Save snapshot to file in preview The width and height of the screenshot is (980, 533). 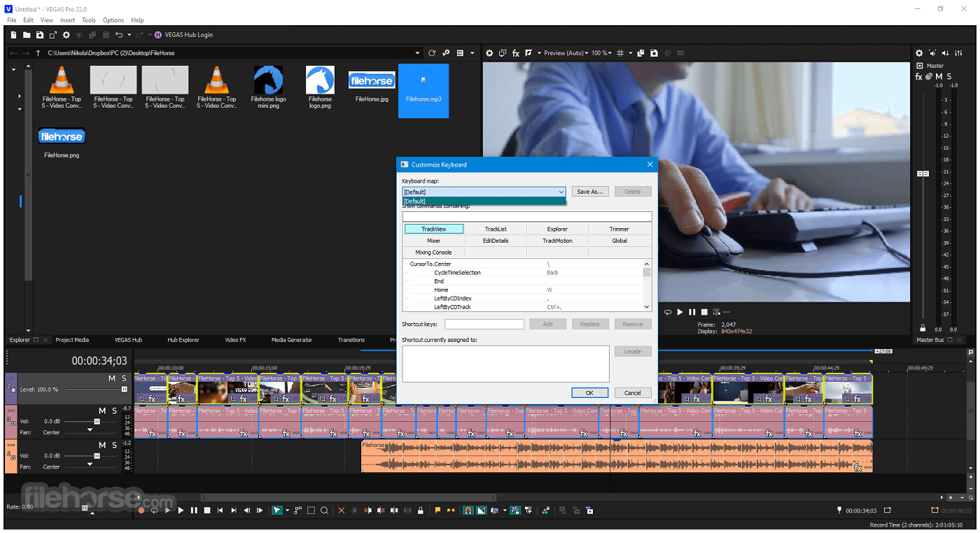coord(654,53)
